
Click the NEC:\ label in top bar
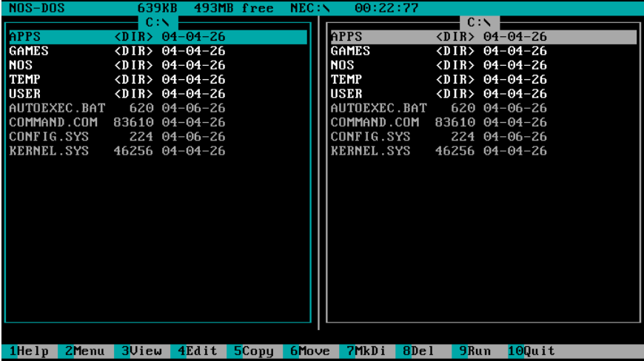point(310,8)
